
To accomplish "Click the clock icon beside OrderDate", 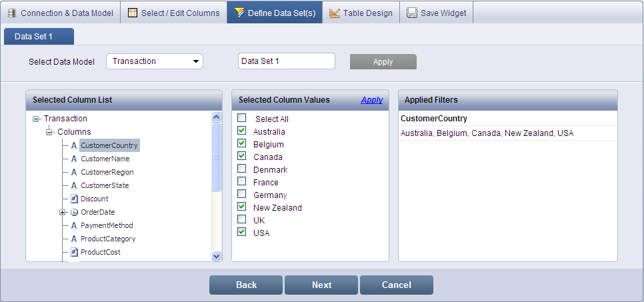I will [x=75, y=212].
